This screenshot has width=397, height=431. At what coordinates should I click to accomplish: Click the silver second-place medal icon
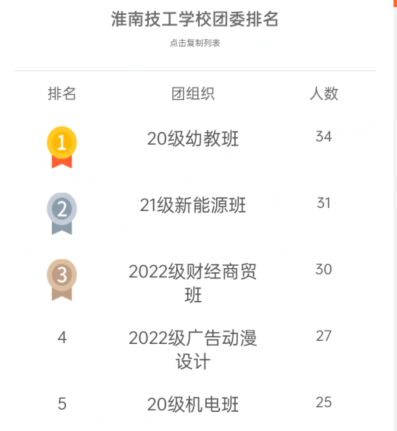click(x=62, y=213)
